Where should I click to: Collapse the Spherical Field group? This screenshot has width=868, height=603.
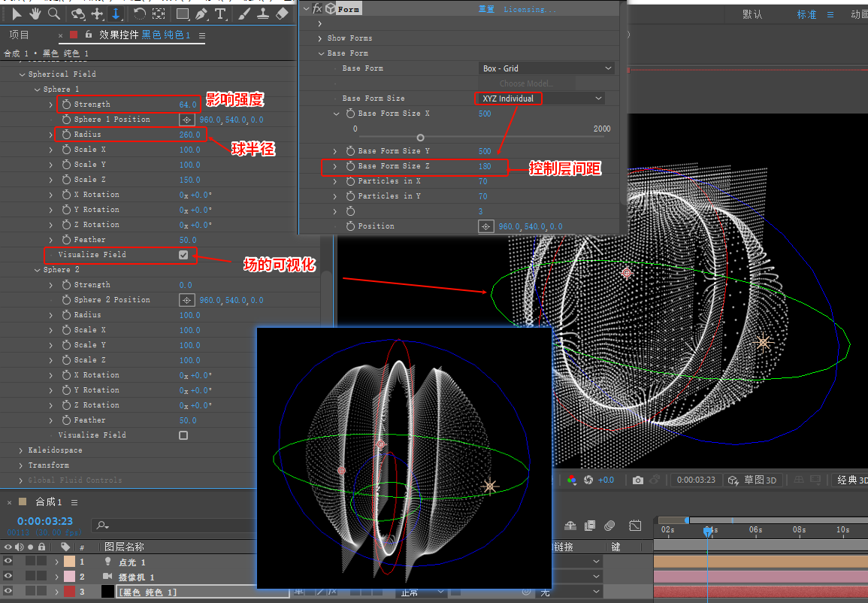pyautogui.click(x=22, y=74)
